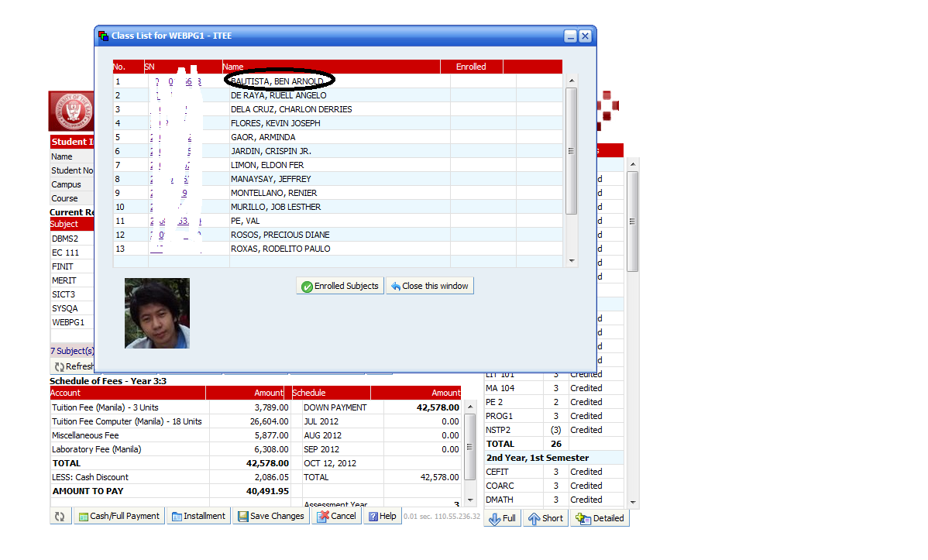Click the class list scrollbar down arrow
The height and width of the screenshot is (560, 928).
[x=572, y=259]
